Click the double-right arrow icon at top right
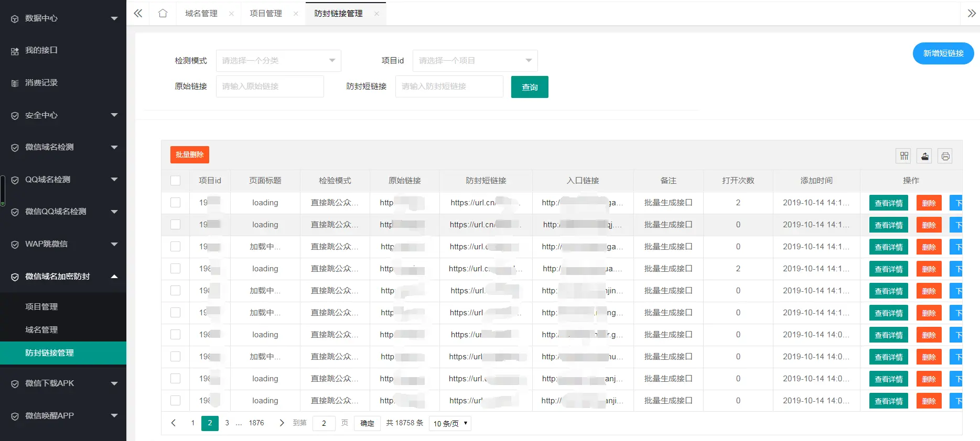Screen dimensions: 980x441 click(972, 13)
